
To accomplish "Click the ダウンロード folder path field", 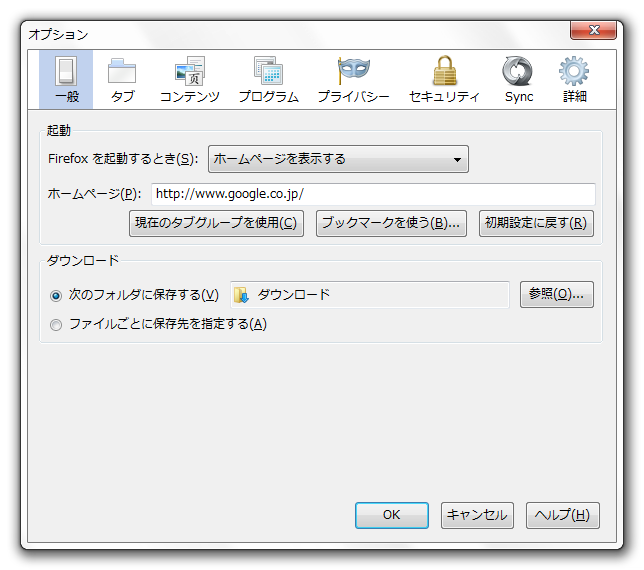I will (x=370, y=294).
